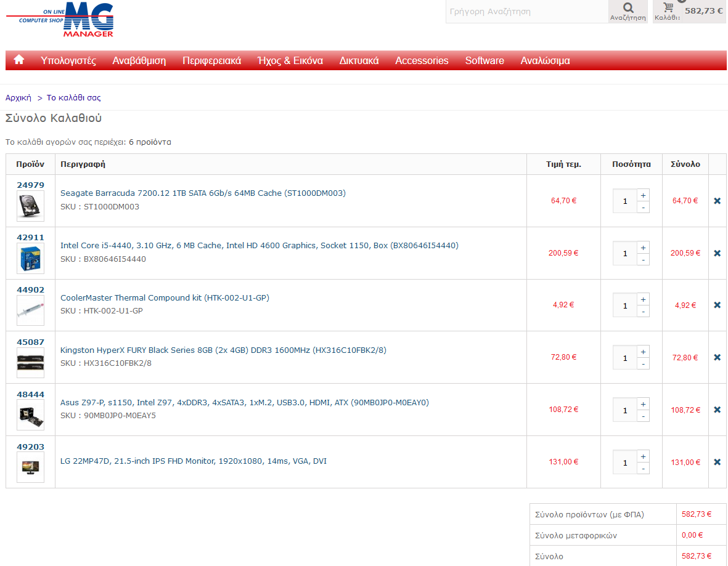Screen dimensions: 728x566
Task: Click the Αρχική breadcrumb link
Action: [18, 98]
